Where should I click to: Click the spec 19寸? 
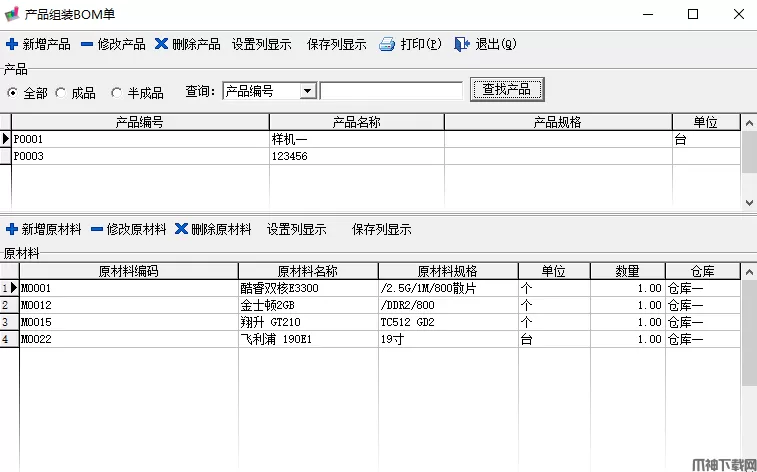(392, 339)
